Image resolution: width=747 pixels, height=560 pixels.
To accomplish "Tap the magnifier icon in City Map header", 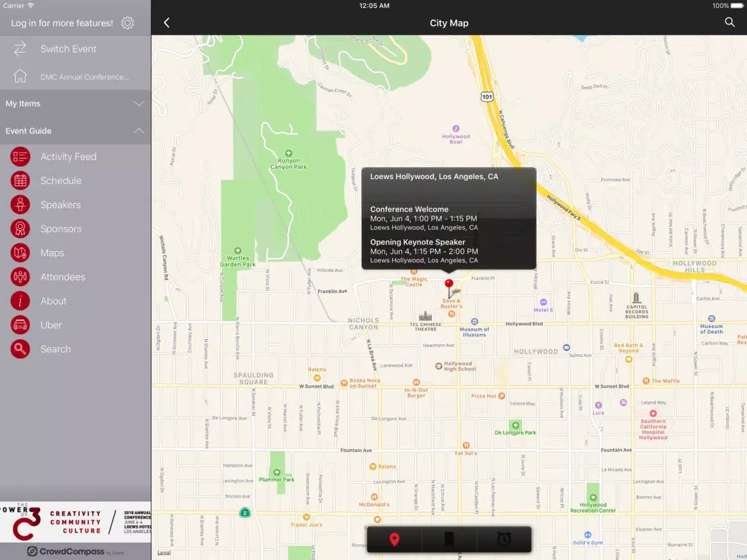I will coord(729,22).
